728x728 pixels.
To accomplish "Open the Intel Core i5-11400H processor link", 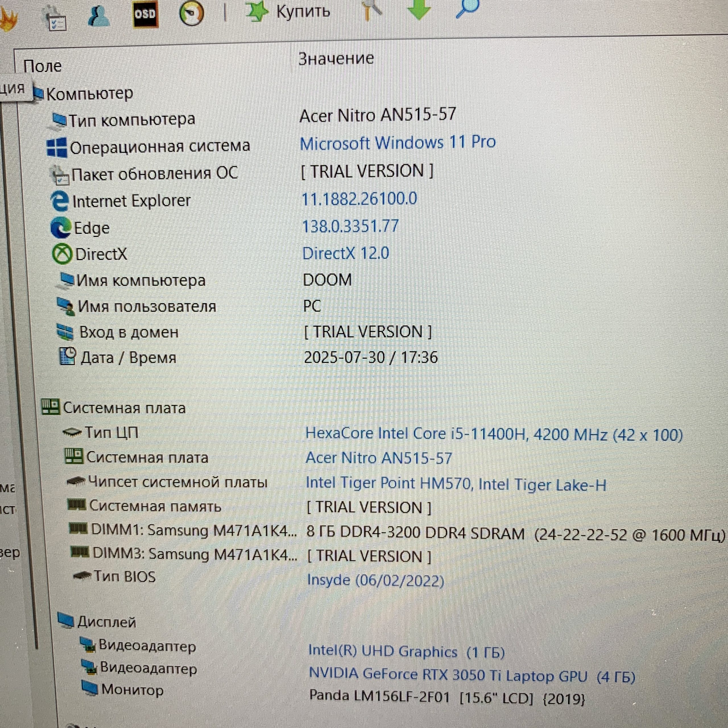I will pos(494,434).
